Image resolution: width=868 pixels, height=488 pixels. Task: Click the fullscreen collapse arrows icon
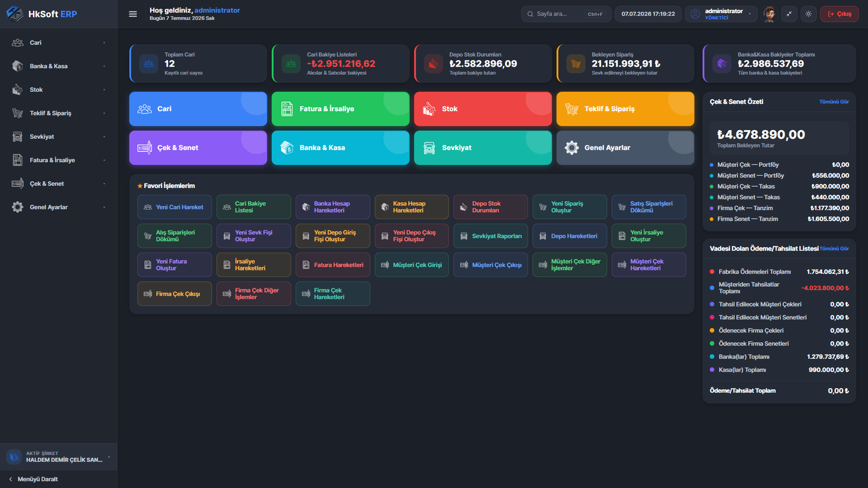point(789,14)
